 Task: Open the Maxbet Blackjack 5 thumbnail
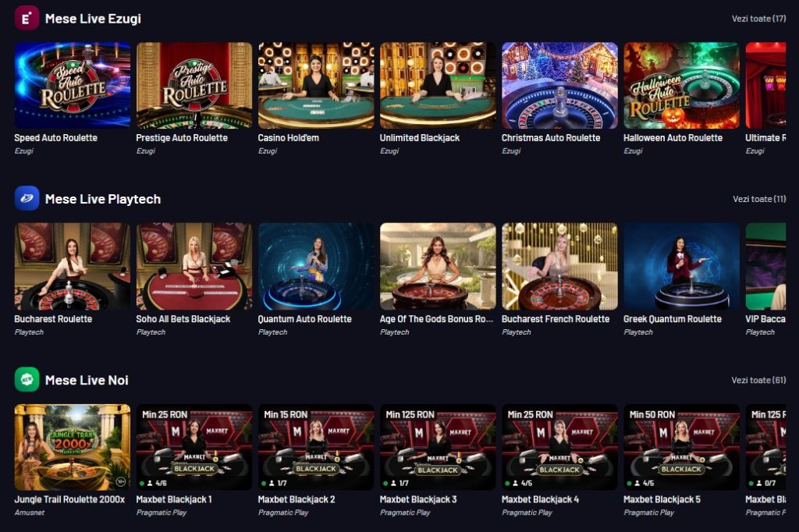(x=681, y=447)
